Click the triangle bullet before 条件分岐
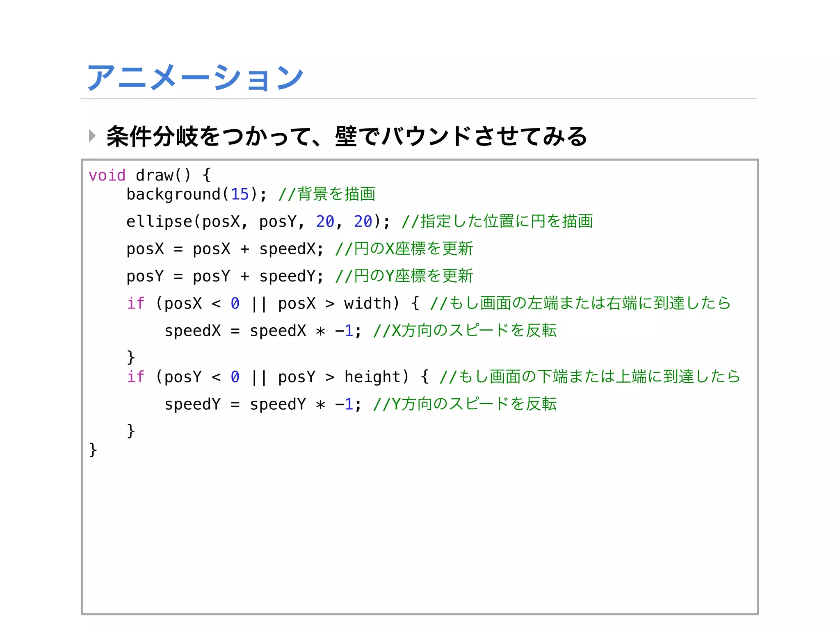 pos(92,136)
